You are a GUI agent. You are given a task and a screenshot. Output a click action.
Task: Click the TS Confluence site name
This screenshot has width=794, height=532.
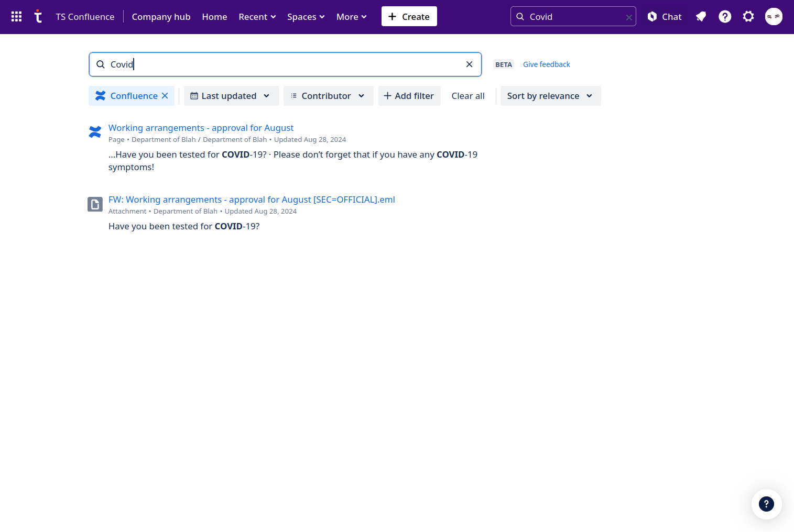tap(85, 17)
